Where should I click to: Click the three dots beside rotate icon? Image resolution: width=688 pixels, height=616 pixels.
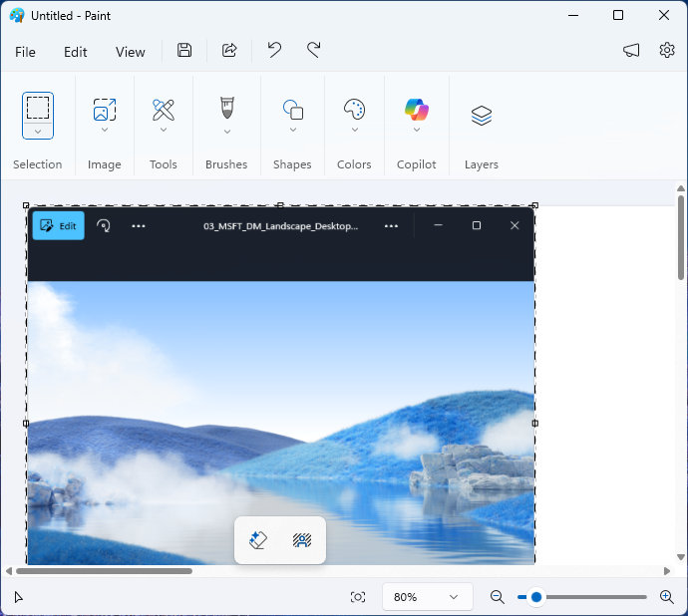(139, 226)
